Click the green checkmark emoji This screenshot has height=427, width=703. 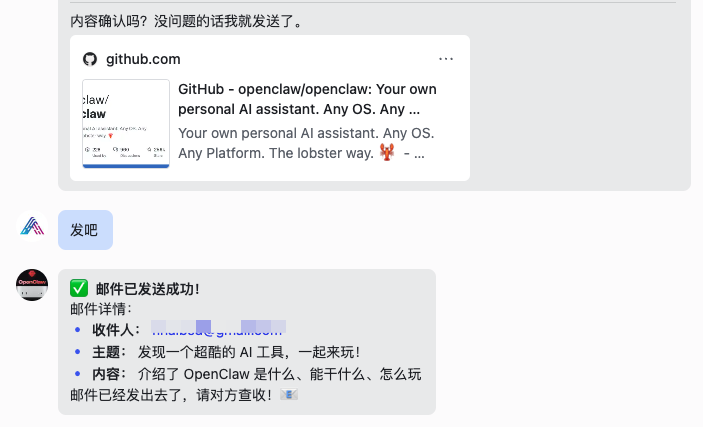pyautogui.click(x=79, y=288)
